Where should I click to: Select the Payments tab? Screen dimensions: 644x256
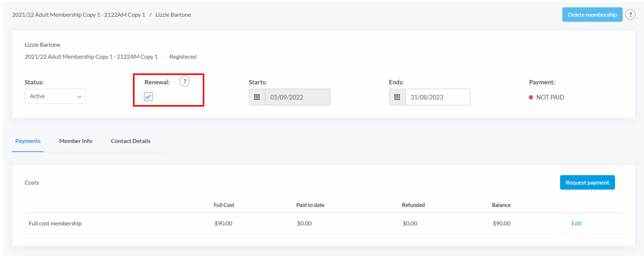pos(28,141)
